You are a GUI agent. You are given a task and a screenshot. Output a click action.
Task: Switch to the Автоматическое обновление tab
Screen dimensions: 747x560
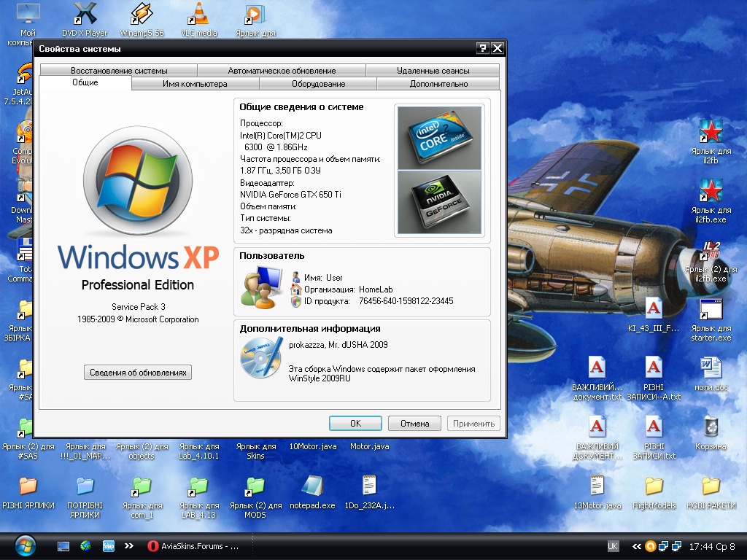tap(282, 71)
